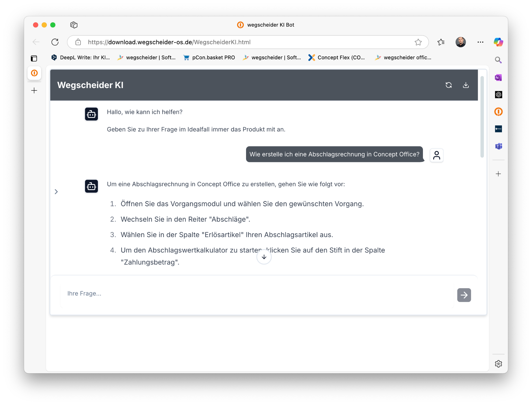The image size is (532, 405).
Task: Go back with the browser back arrow
Action: (x=36, y=42)
